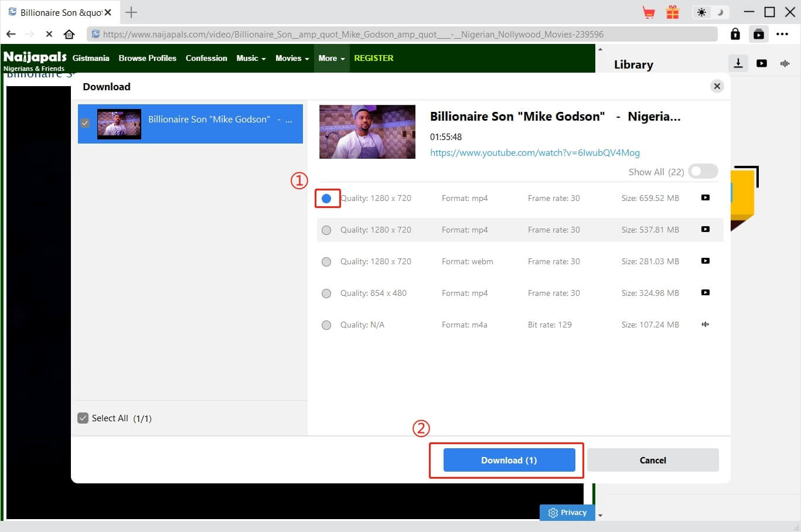Select the webm 281.03 MB format option

(x=326, y=262)
